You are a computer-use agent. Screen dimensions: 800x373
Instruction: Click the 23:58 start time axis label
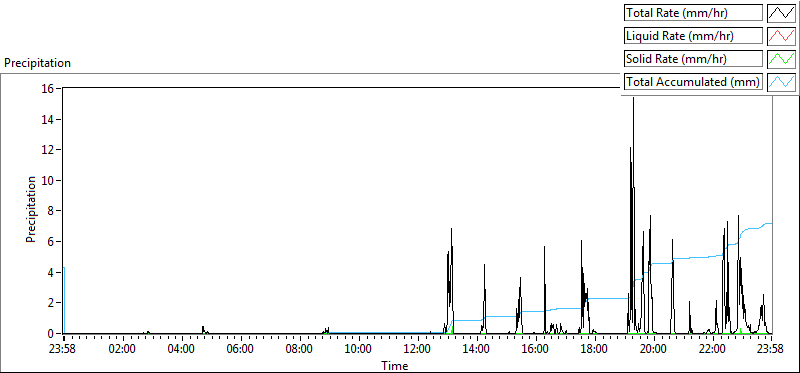(64, 350)
